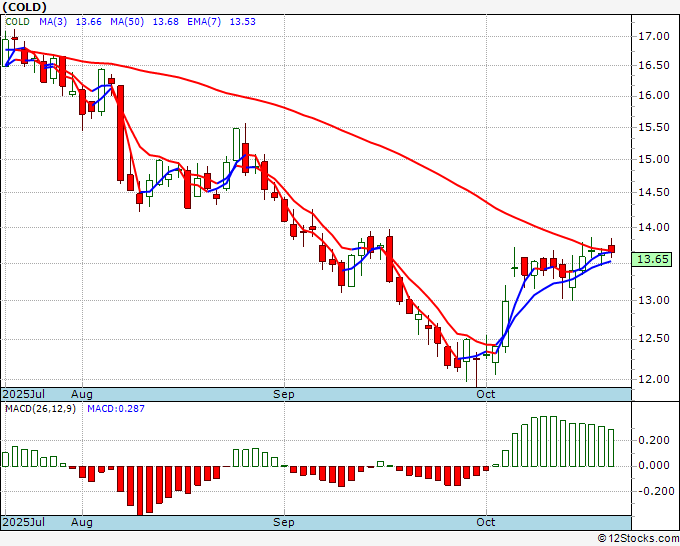Click the 17.00 price axis label
Image resolution: width=680 pixels, height=546 pixels.
(654, 36)
